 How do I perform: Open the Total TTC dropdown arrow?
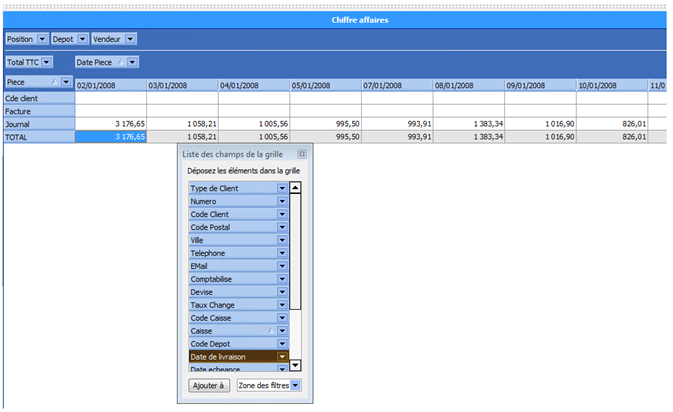[x=46, y=62]
